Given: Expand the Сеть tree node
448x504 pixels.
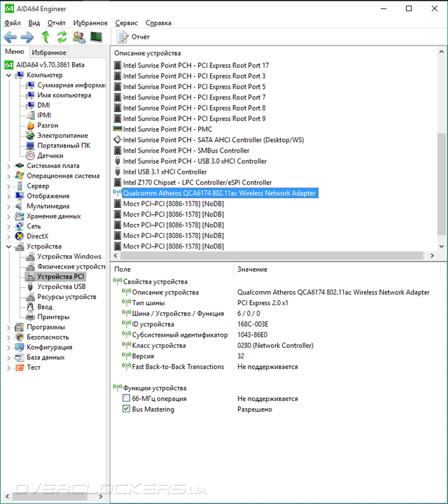Looking at the screenshot, I should [x=8, y=227].
